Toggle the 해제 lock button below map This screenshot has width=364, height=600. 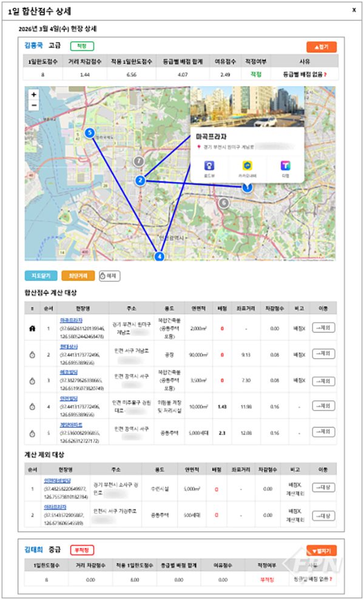(x=109, y=276)
